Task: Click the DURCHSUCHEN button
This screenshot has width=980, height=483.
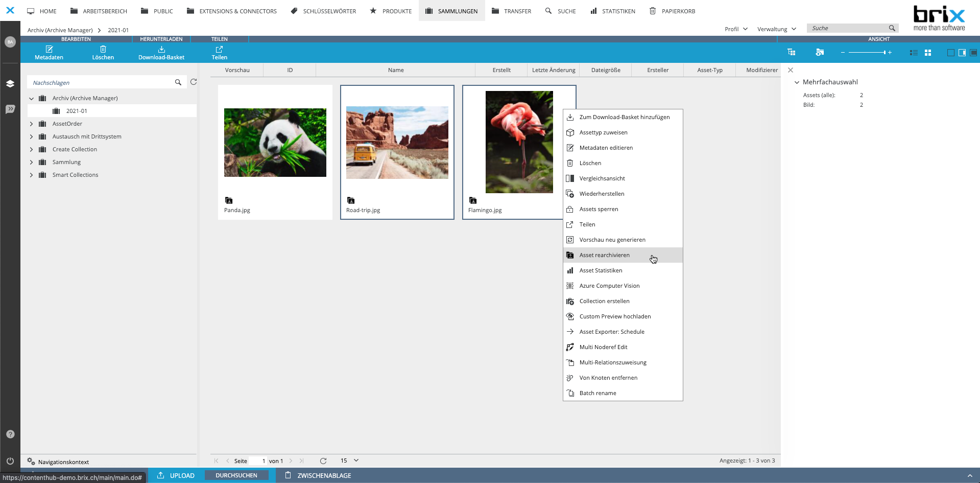Action: (236, 475)
